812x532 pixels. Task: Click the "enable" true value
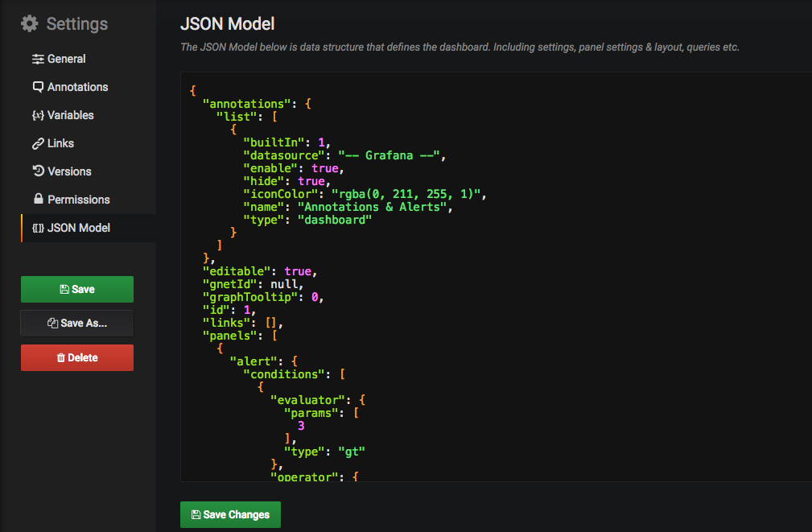324,168
